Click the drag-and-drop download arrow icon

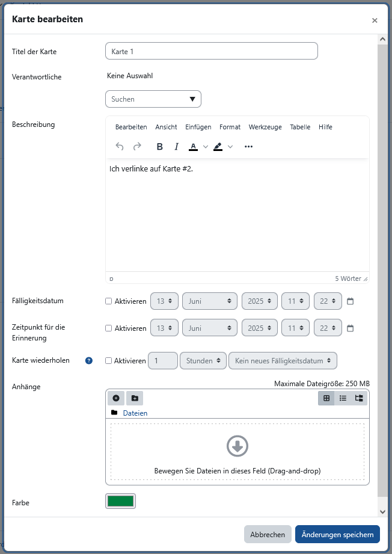coord(237,446)
